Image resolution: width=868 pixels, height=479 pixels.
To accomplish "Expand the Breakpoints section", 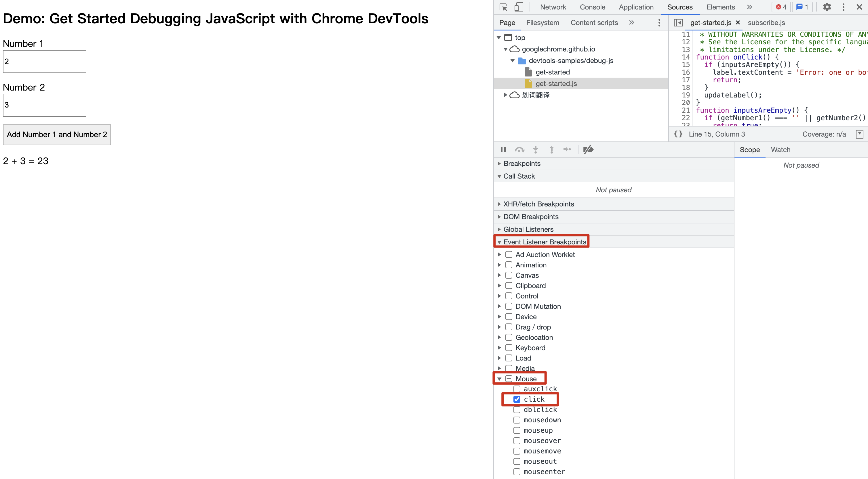I will [521, 164].
